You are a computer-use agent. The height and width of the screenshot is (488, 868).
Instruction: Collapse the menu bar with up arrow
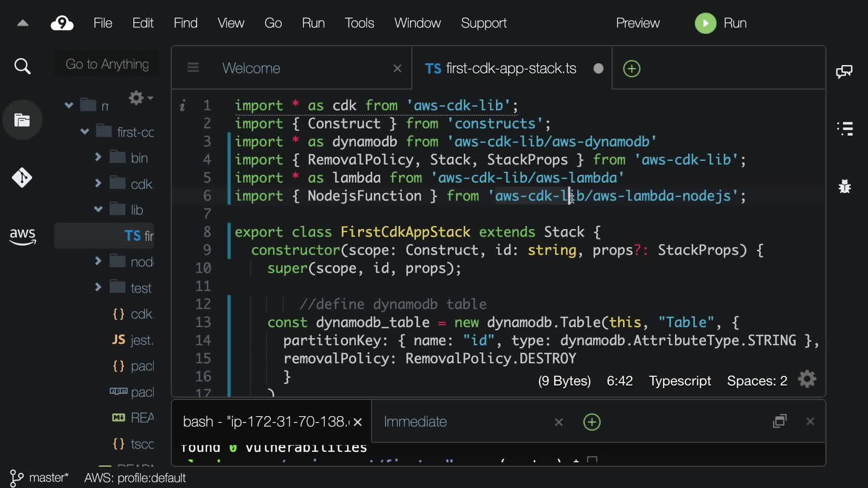[23, 23]
